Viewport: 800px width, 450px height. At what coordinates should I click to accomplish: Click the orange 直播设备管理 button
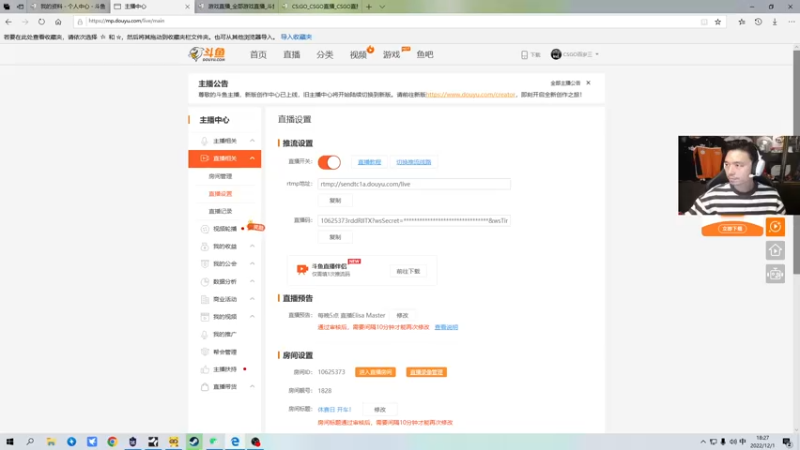click(427, 372)
